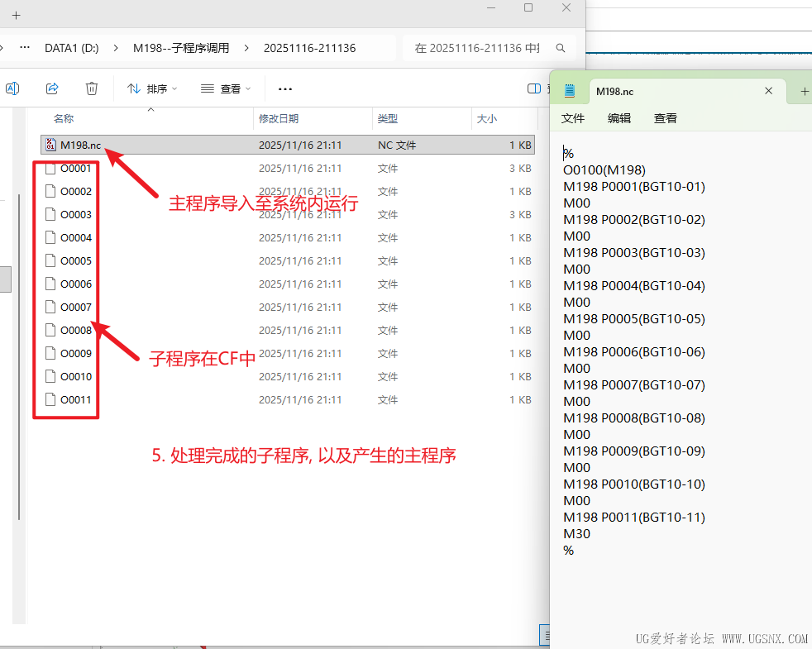Screen dimensions: 812x649
Task: Go to DATA1 (D:) in breadcrumb
Action: pyautogui.click(x=72, y=48)
